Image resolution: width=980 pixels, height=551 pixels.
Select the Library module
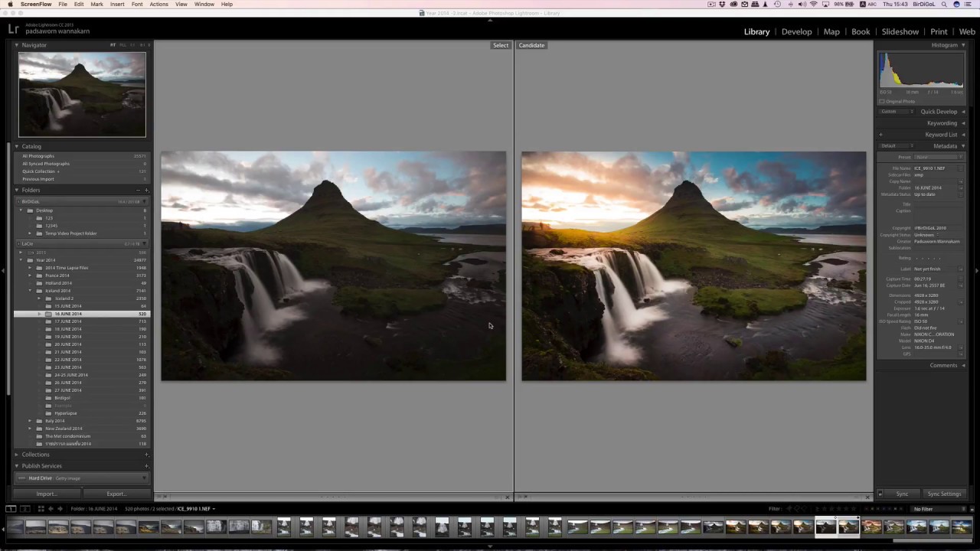756,31
